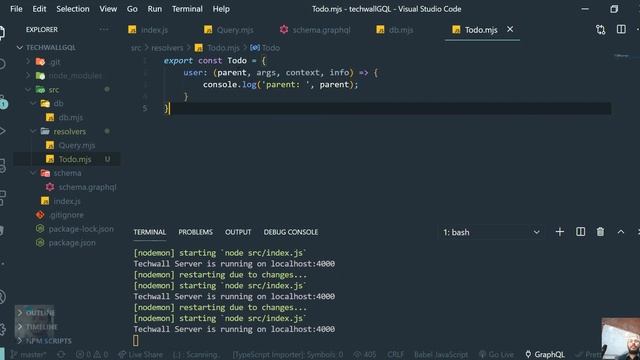
Task: Select the PROBLEMS panel tab
Action: click(x=196, y=232)
